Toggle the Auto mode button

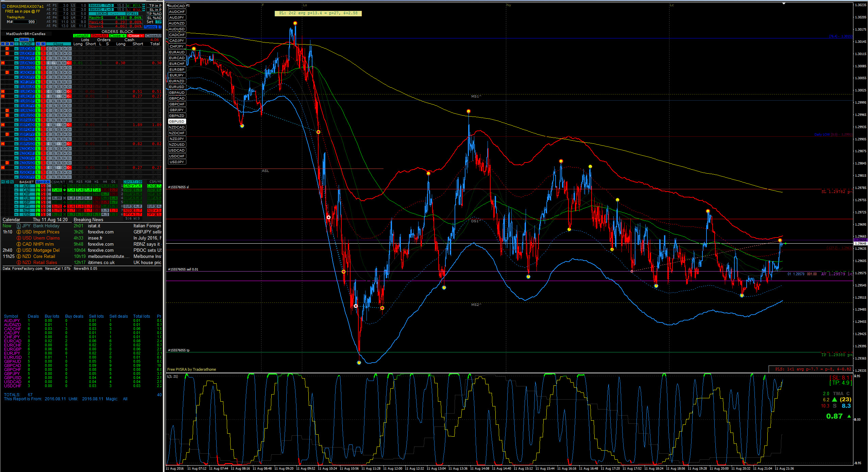point(24,40)
